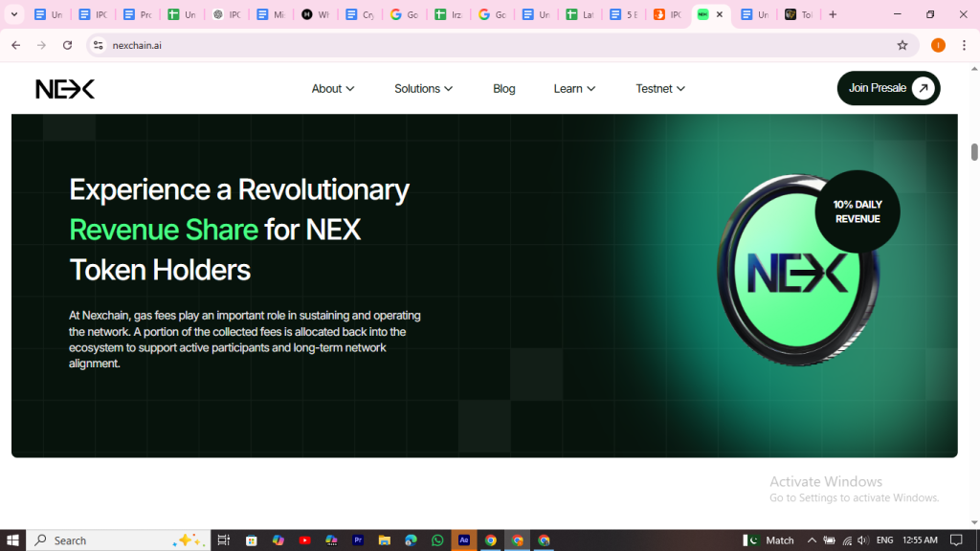The height and width of the screenshot is (551, 980).
Task: Open a new tab with the plus button
Action: coord(833,14)
